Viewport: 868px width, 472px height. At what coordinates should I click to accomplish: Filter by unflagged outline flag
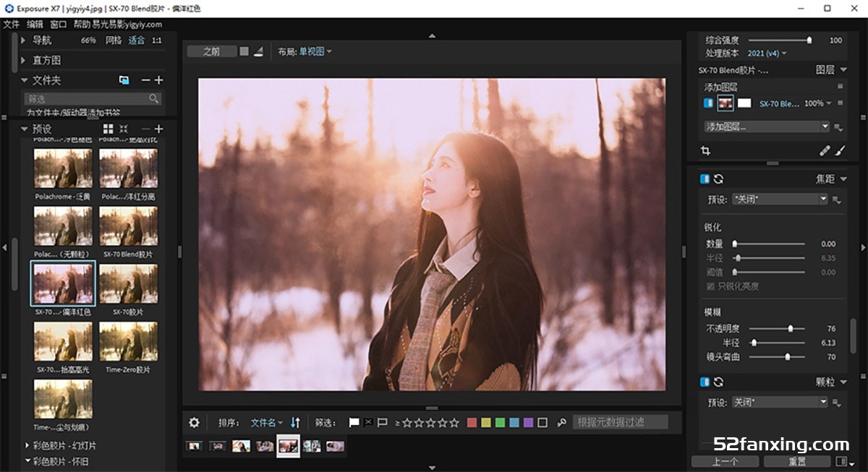point(383,423)
